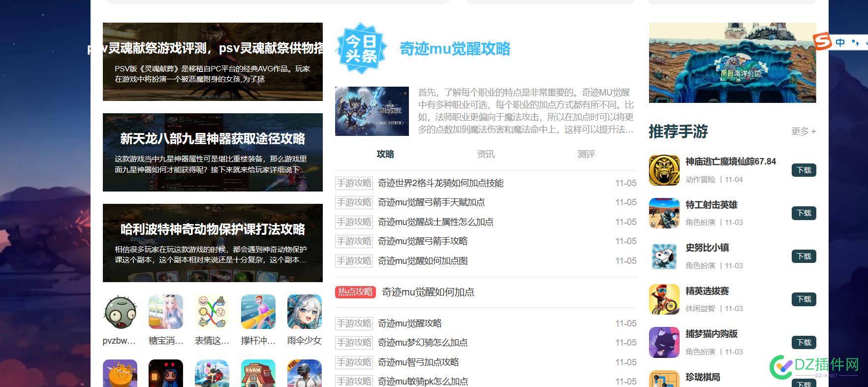Open hot article 奇迹mu觉醒如何加点
The width and height of the screenshot is (868, 387).
tap(428, 292)
